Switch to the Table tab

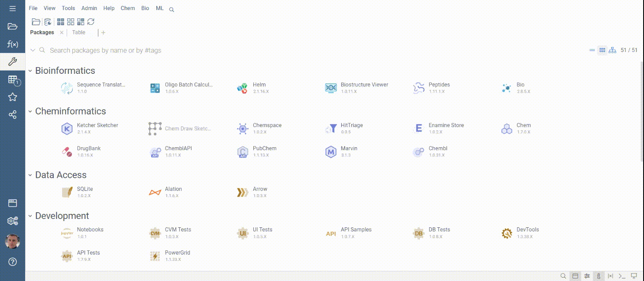pyautogui.click(x=78, y=33)
